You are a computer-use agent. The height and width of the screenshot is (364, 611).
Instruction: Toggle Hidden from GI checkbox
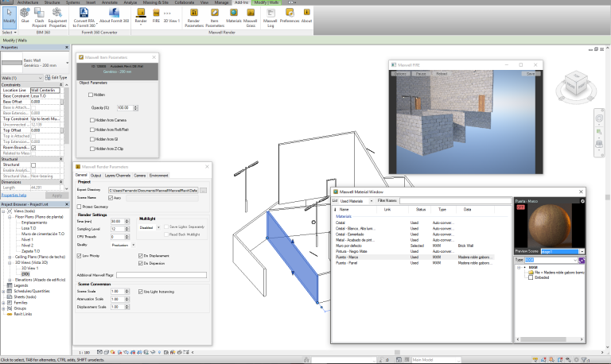[92, 139]
